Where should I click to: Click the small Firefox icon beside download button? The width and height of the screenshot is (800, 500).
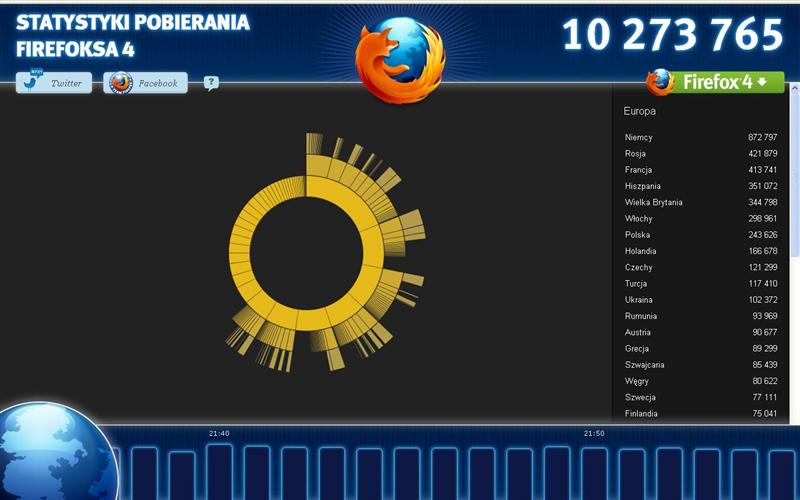coord(660,82)
